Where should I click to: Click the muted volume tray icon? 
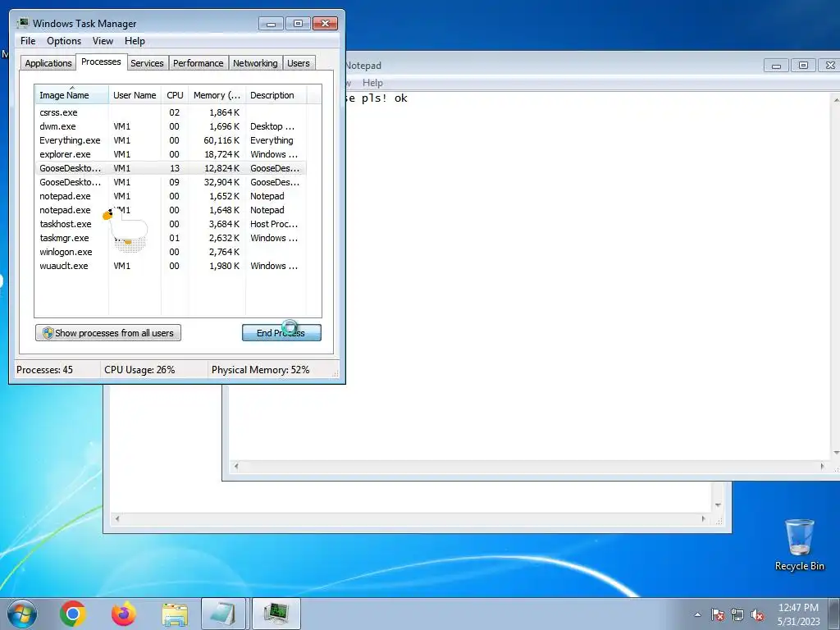pos(757,614)
